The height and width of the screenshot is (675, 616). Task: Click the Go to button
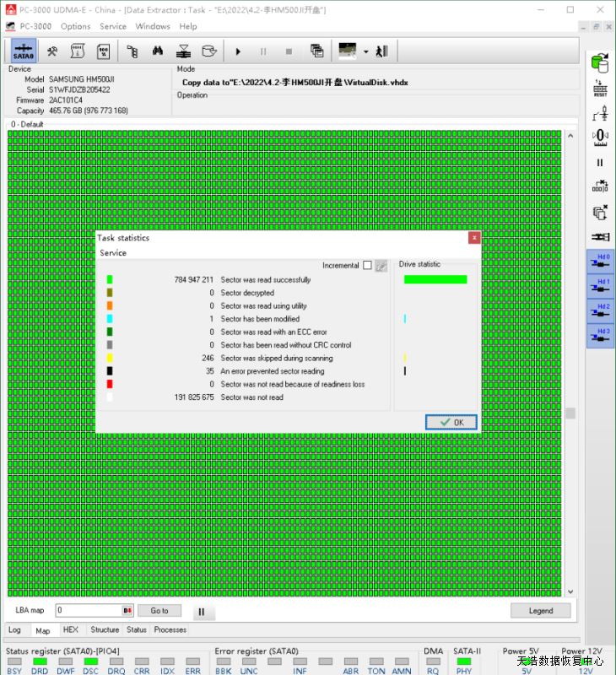[x=159, y=611]
